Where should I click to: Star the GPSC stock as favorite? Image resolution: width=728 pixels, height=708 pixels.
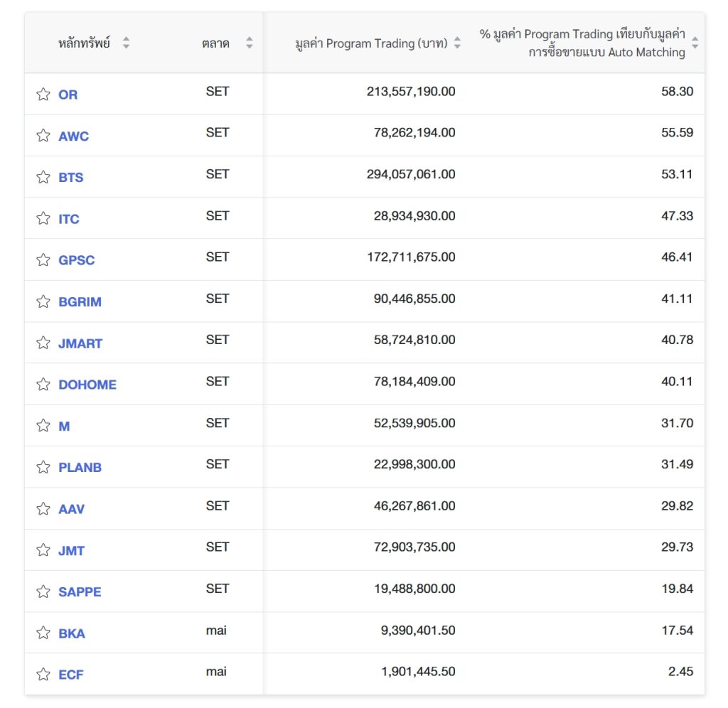tap(43, 259)
